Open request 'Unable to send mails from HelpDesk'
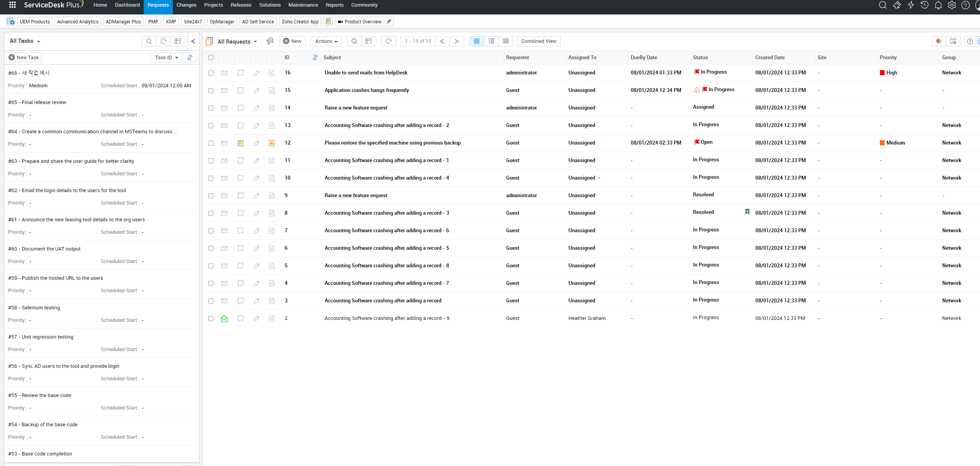Image resolution: width=980 pixels, height=466 pixels. tap(366, 73)
